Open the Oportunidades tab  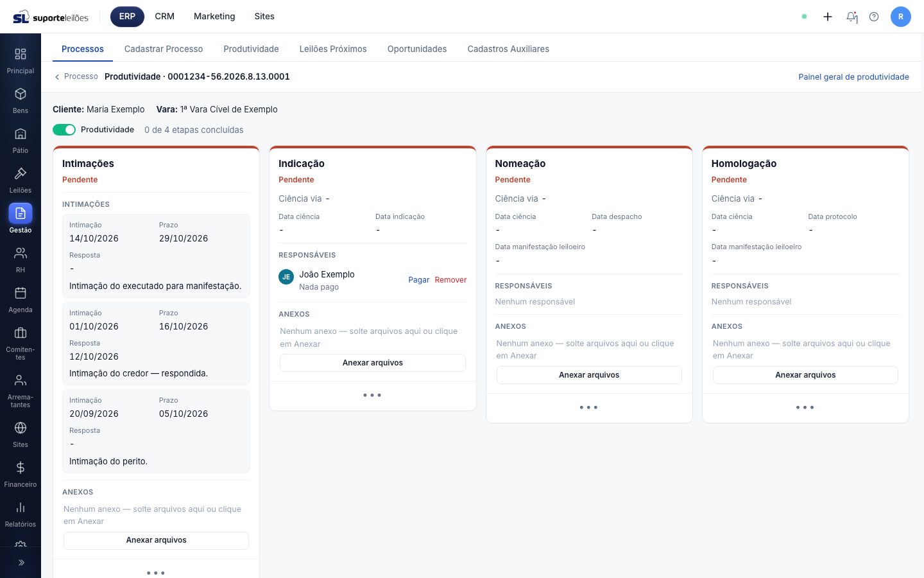click(x=417, y=49)
